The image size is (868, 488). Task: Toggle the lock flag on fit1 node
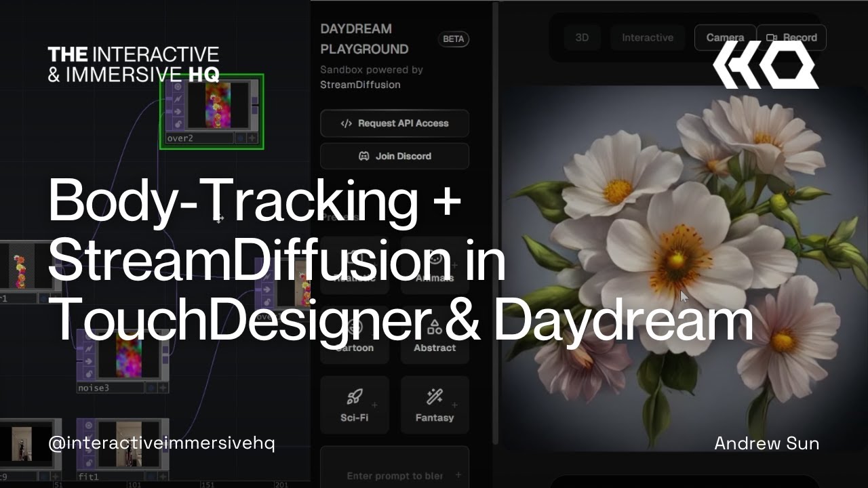coord(89,462)
